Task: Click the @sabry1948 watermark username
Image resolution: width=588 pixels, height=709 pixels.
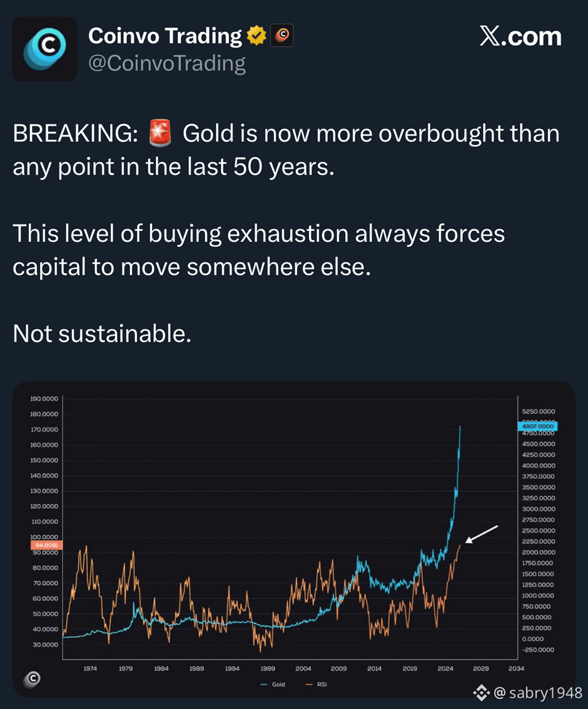Action: pyautogui.click(x=538, y=692)
